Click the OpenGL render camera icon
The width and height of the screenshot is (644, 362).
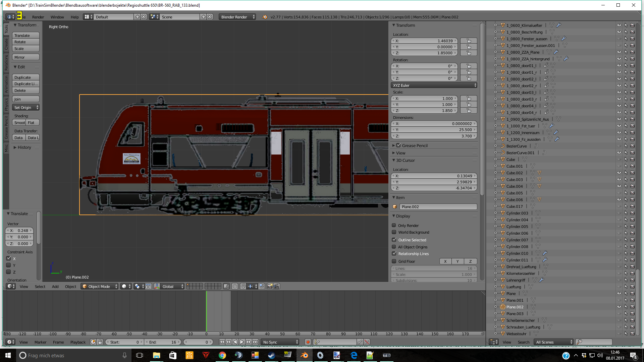[x=270, y=287]
